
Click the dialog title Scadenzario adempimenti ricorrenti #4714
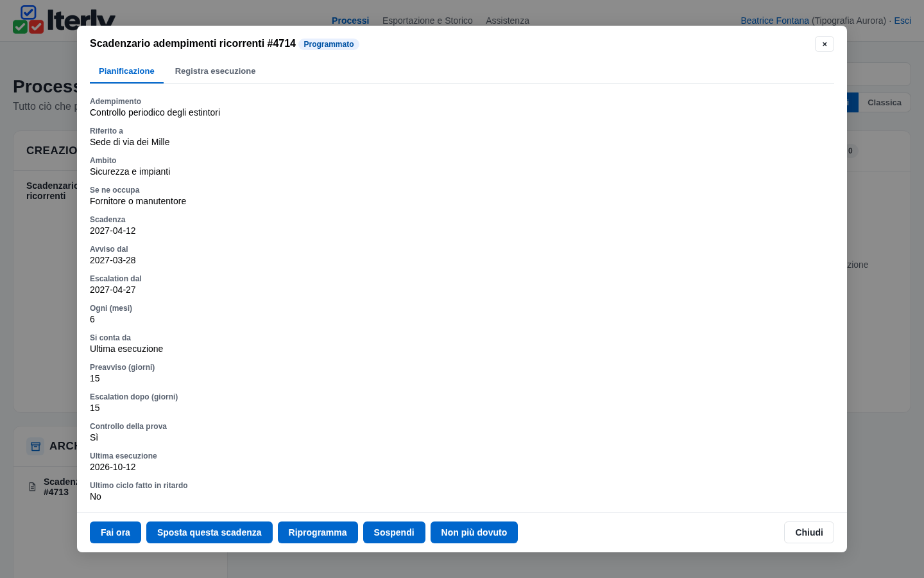click(x=193, y=44)
